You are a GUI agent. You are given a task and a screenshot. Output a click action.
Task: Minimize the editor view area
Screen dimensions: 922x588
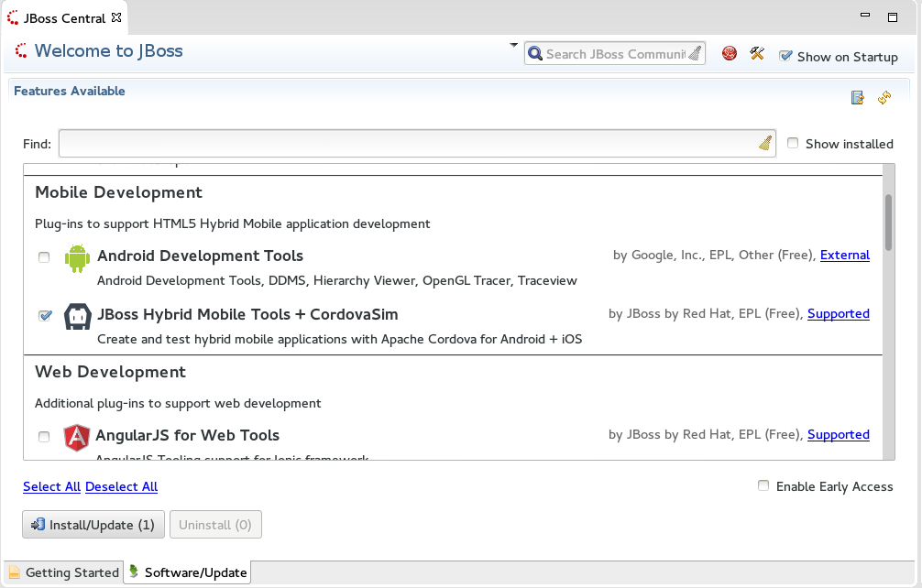click(865, 16)
